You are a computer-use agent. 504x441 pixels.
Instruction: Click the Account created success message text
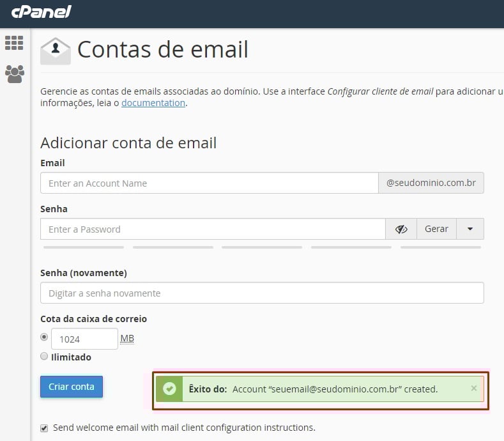click(x=335, y=389)
